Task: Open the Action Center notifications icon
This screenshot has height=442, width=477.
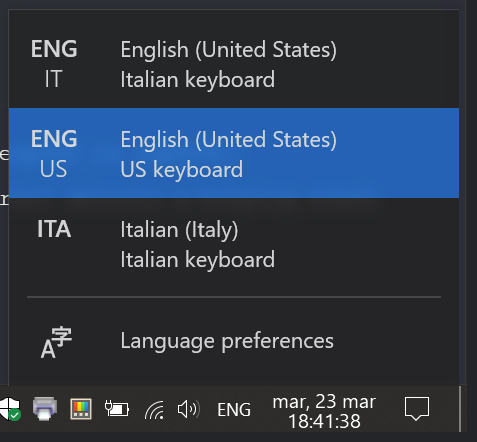Action: tap(417, 409)
